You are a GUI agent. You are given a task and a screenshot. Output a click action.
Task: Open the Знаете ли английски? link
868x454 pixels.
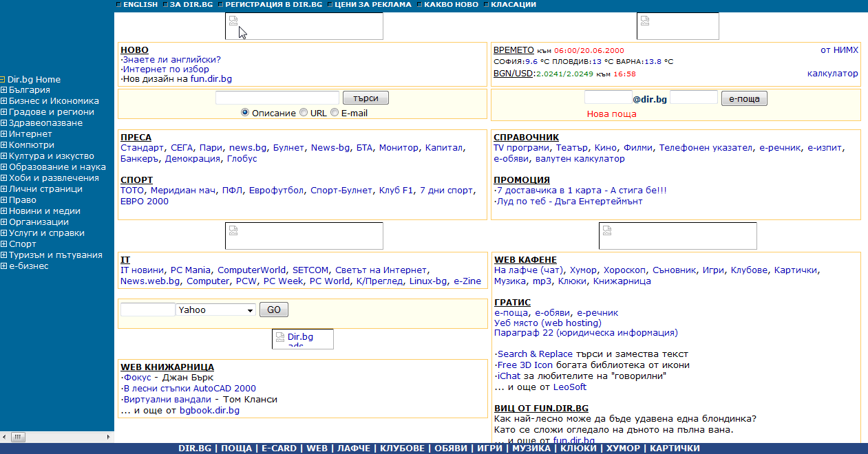(x=172, y=60)
